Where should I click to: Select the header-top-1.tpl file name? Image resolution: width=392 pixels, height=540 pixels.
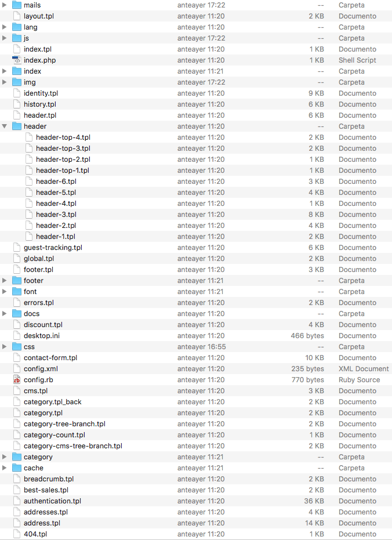pyautogui.click(x=63, y=171)
